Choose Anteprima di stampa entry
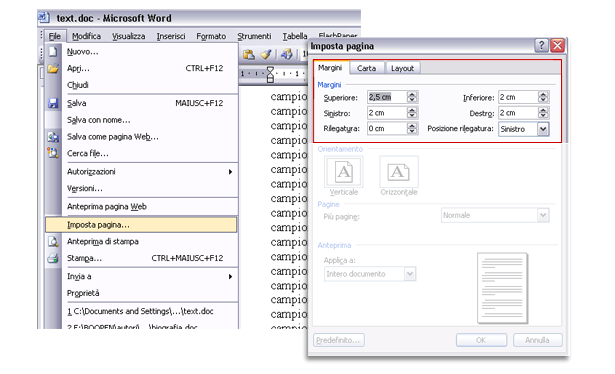This screenshot has width=615, height=374. 141,241
